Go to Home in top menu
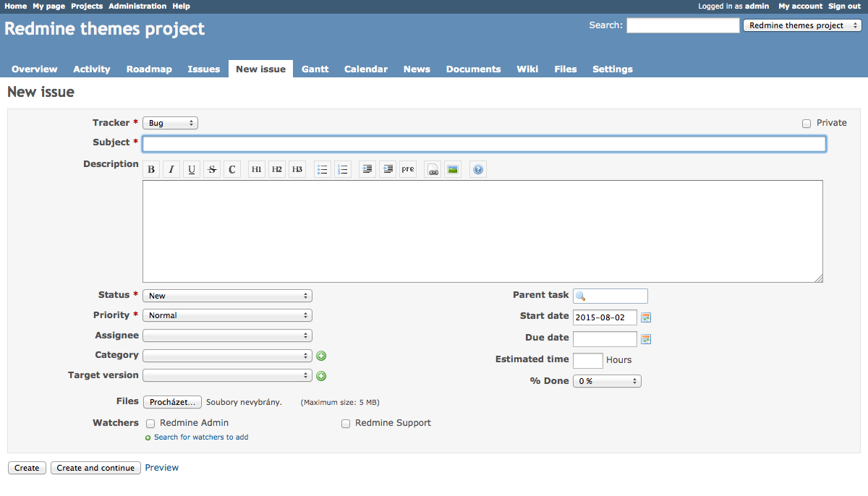Image resolution: width=868 pixels, height=496 pixels. [x=15, y=6]
